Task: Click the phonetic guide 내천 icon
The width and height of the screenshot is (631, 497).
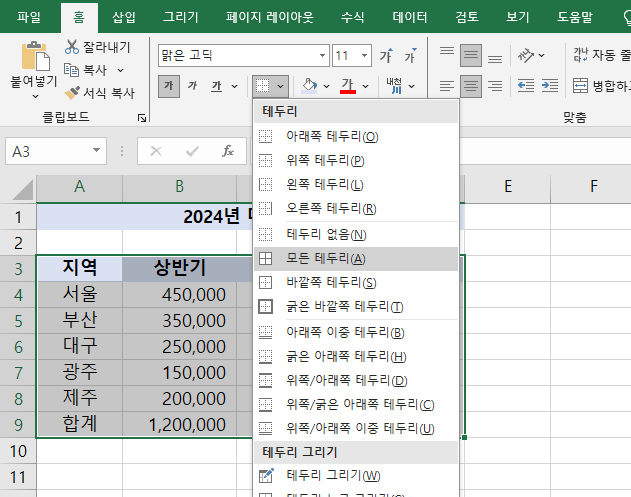Action: click(394, 86)
